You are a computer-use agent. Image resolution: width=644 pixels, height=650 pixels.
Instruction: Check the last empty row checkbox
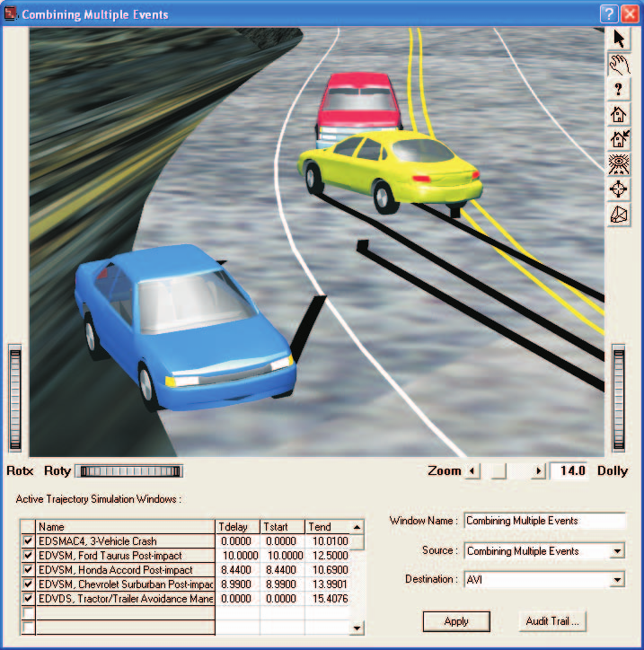click(x=28, y=628)
